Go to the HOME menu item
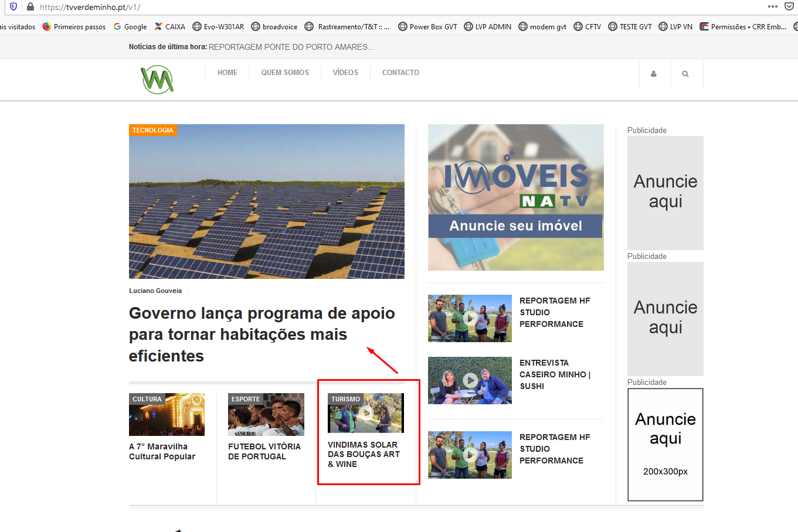This screenshot has width=798, height=532. pos(227,73)
